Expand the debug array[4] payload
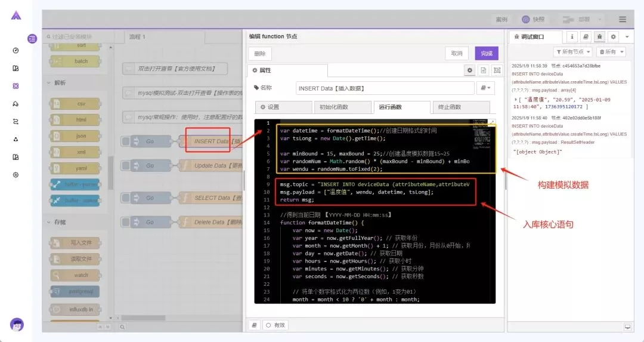 [516, 99]
